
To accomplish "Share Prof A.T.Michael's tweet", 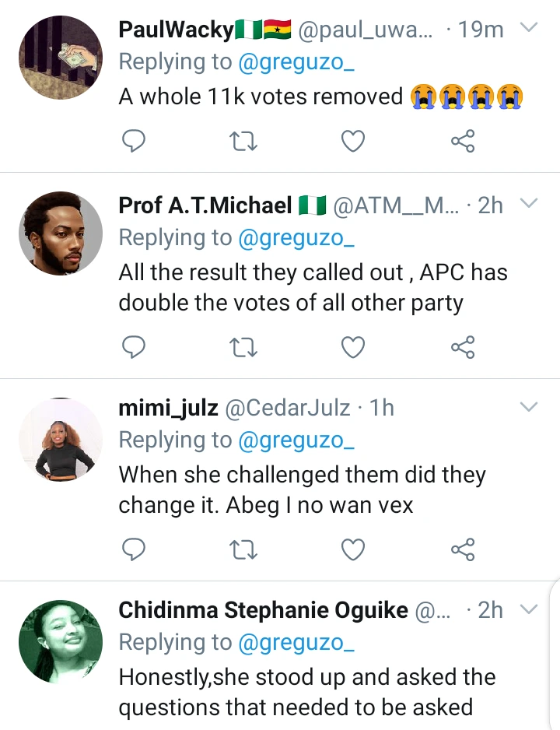I will tap(463, 348).
